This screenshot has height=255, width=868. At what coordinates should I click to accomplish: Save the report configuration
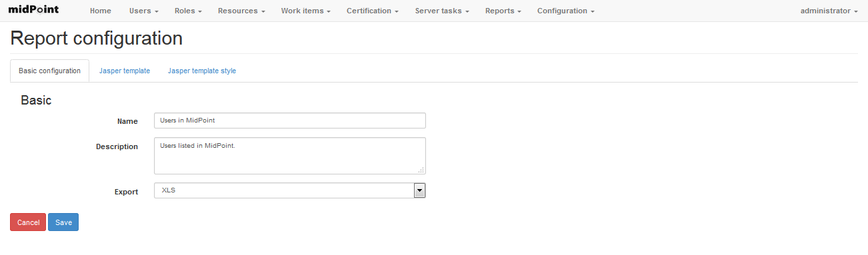(x=63, y=222)
